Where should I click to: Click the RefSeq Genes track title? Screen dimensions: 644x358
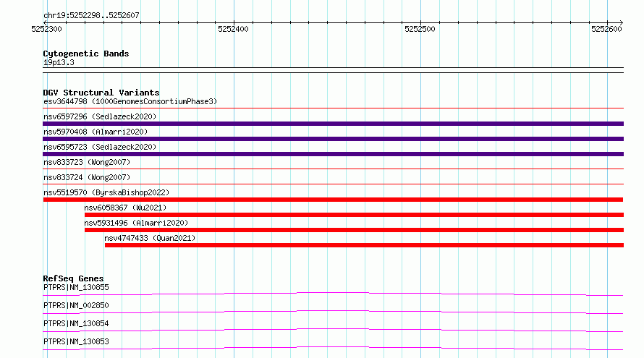click(x=73, y=278)
